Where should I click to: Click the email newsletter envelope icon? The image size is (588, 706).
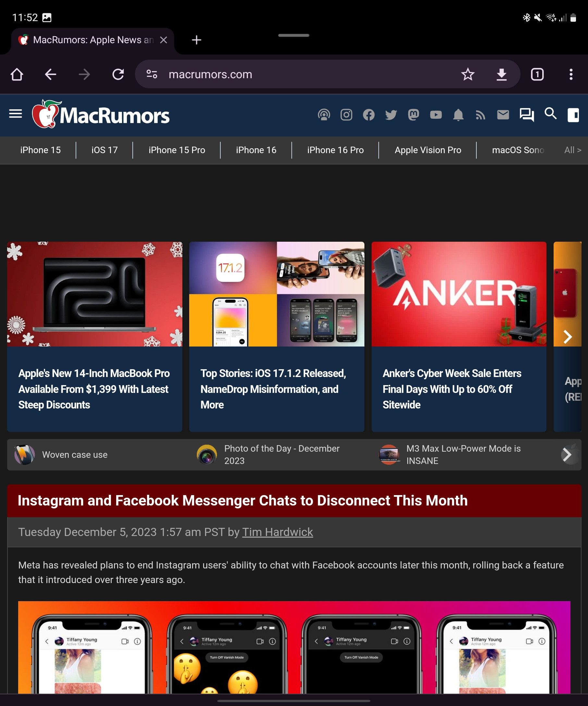click(503, 115)
